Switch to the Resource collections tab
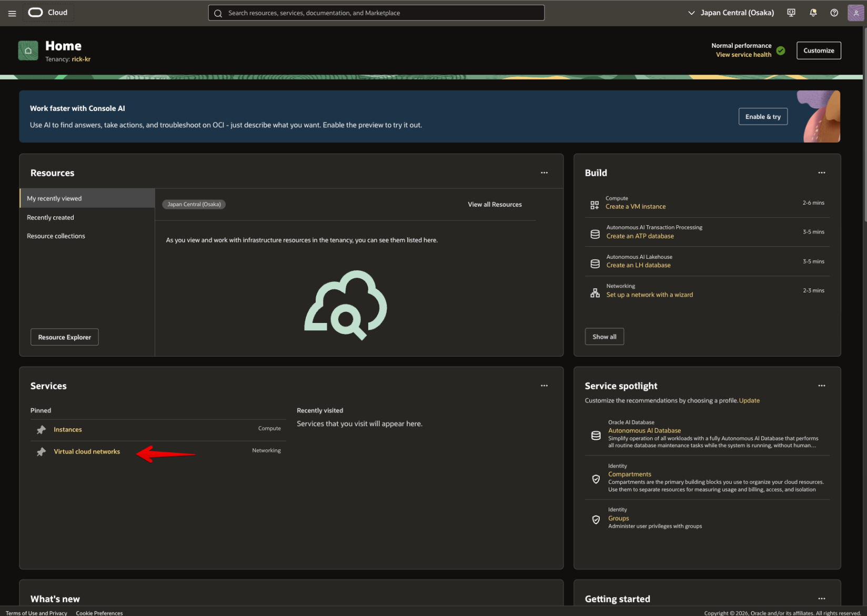Image resolution: width=867 pixels, height=616 pixels. pos(87,236)
